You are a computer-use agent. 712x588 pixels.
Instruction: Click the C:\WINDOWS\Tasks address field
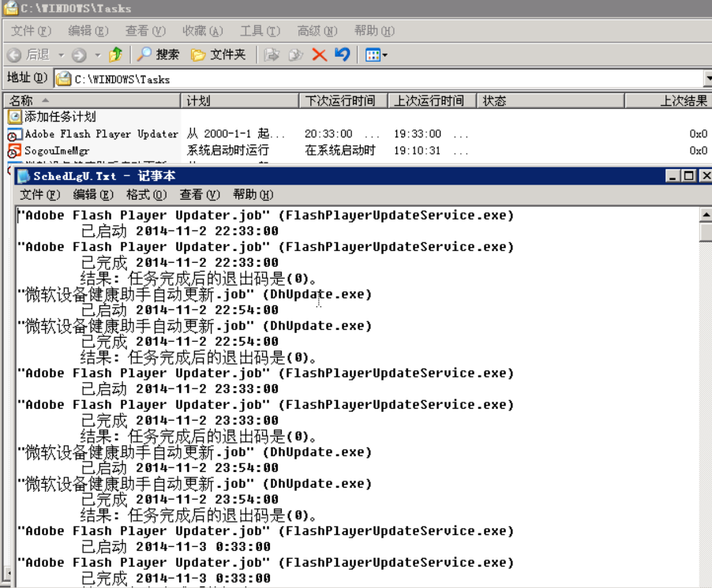click(x=379, y=79)
